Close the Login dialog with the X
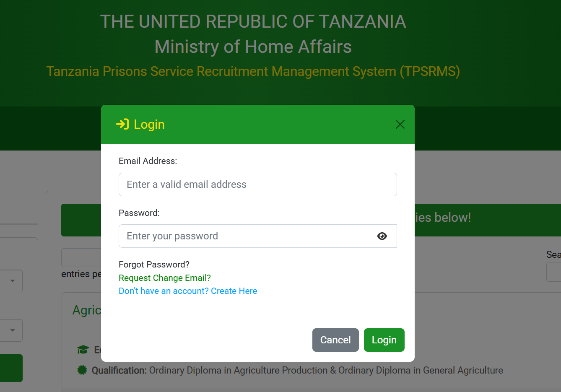Image resolution: width=561 pixels, height=392 pixels. click(x=400, y=125)
